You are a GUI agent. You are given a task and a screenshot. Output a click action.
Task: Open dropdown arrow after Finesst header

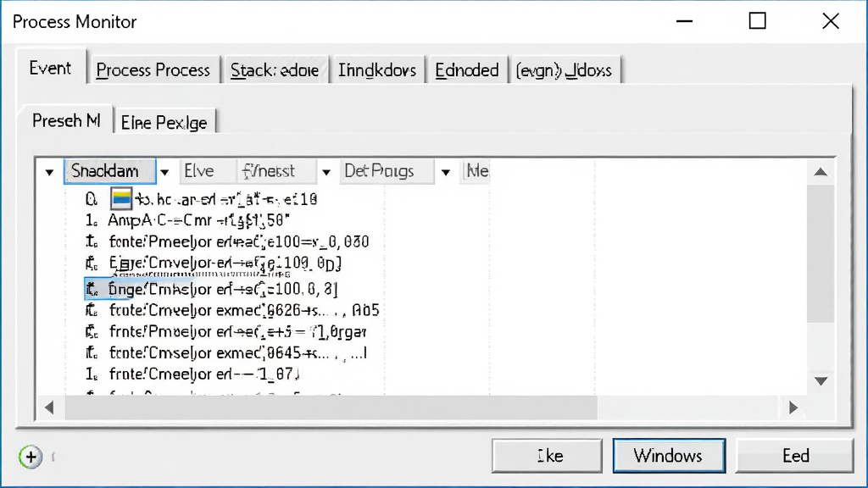[x=326, y=172]
